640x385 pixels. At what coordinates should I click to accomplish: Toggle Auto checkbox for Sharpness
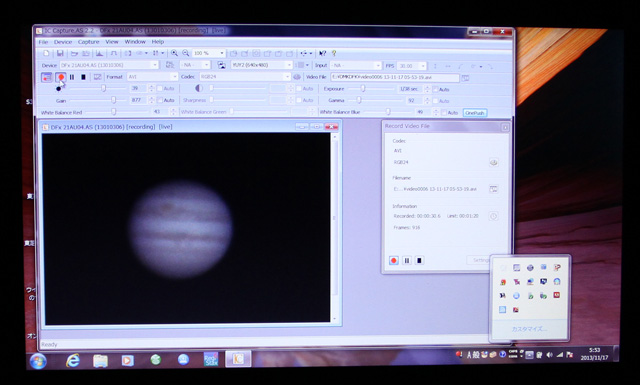299,100
